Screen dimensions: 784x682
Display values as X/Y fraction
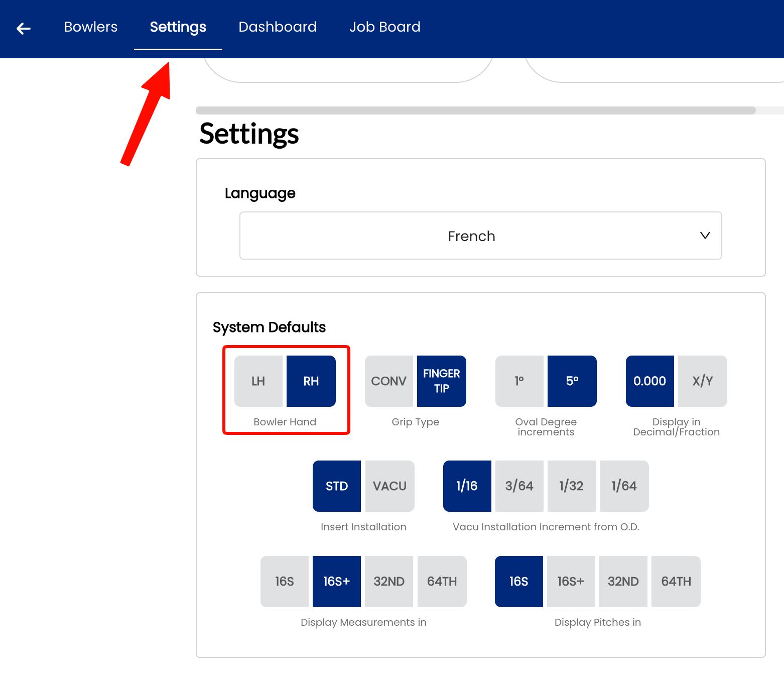click(x=703, y=381)
